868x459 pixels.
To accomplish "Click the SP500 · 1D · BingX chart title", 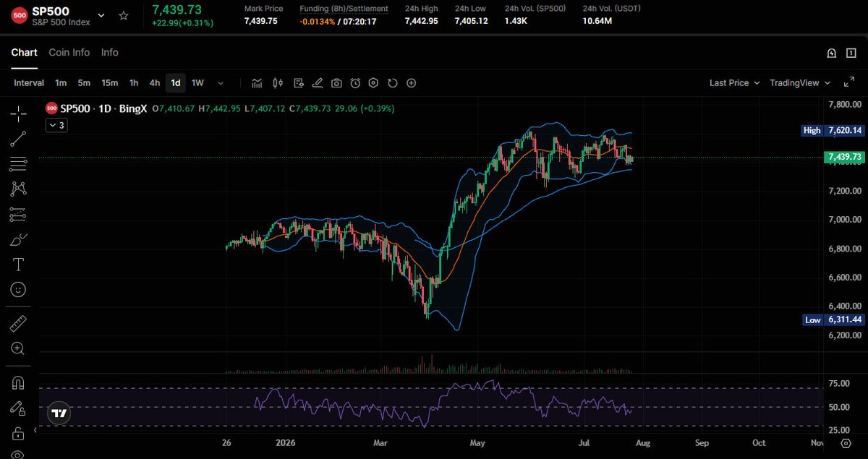I will click(x=103, y=108).
